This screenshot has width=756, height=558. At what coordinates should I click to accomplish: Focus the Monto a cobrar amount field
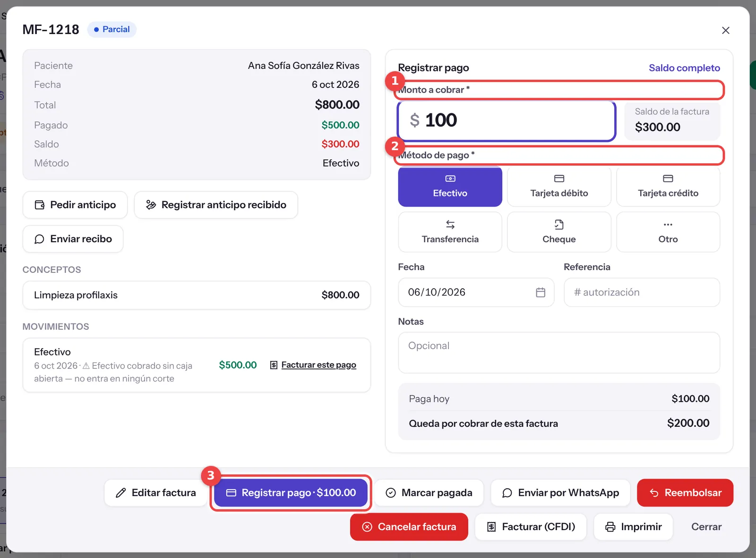coord(507,121)
